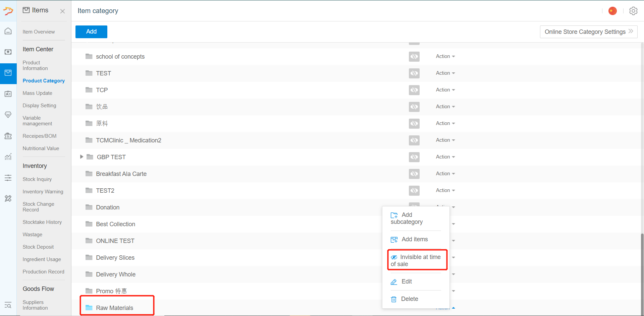Select the Items module icon in left rail

(8, 73)
